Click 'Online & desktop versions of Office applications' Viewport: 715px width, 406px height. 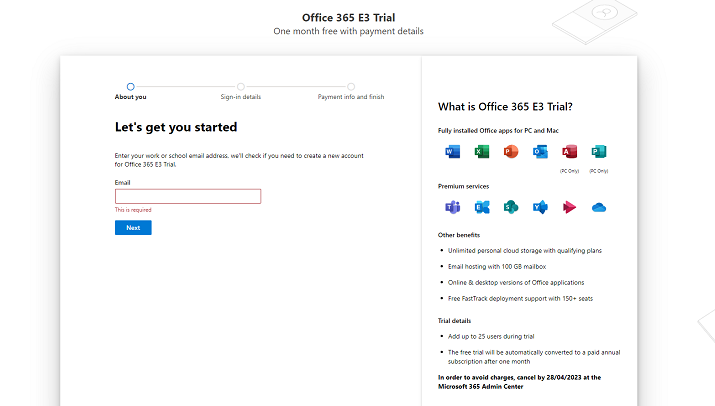[516, 282]
